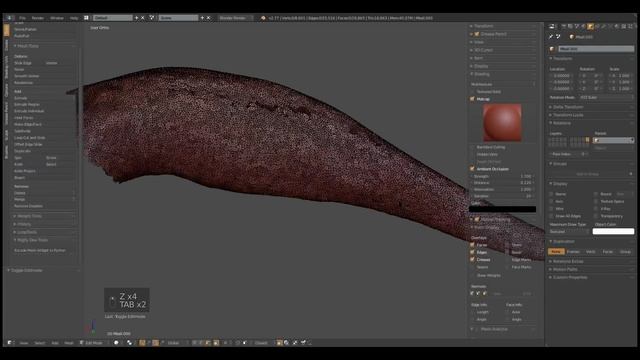Click the pin icon in properties breadcrumb
The height and width of the screenshot is (360, 640).
click(551, 37)
